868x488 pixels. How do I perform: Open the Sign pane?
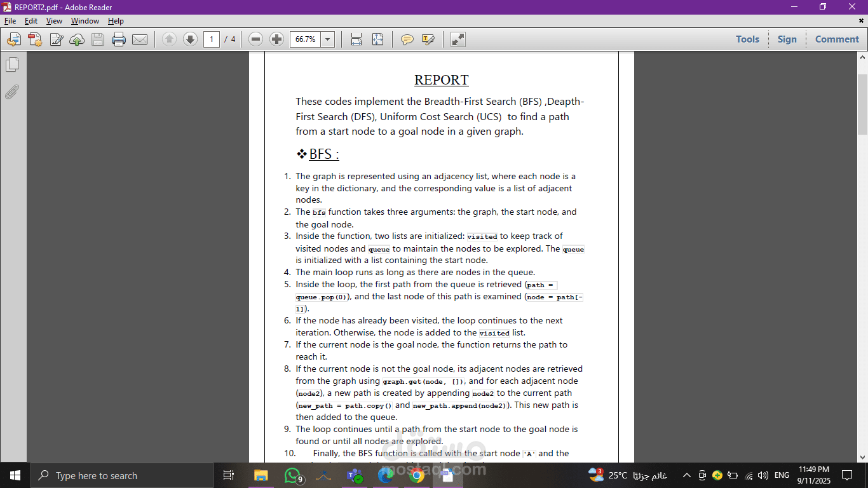[x=787, y=39]
